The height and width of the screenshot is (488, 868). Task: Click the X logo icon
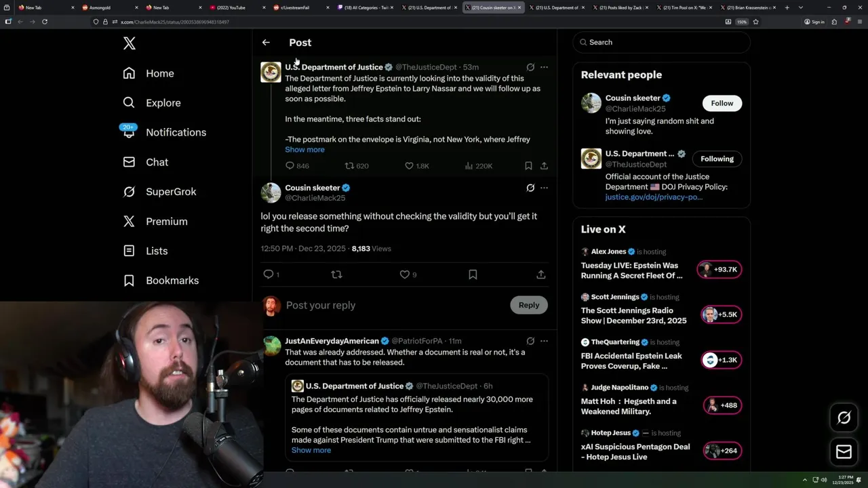130,43
